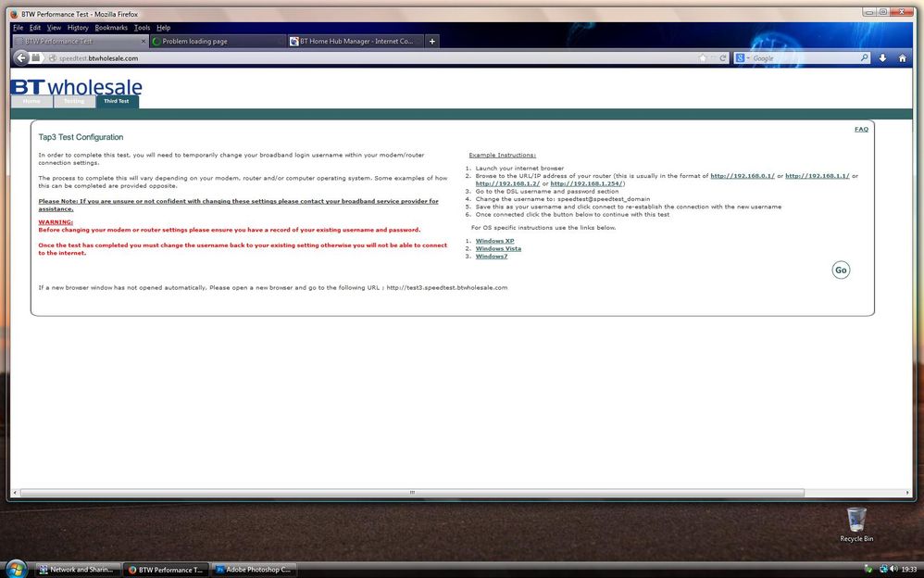Select the BTW Performance Test tab
Viewport: 924px width, 578px height.
point(80,42)
